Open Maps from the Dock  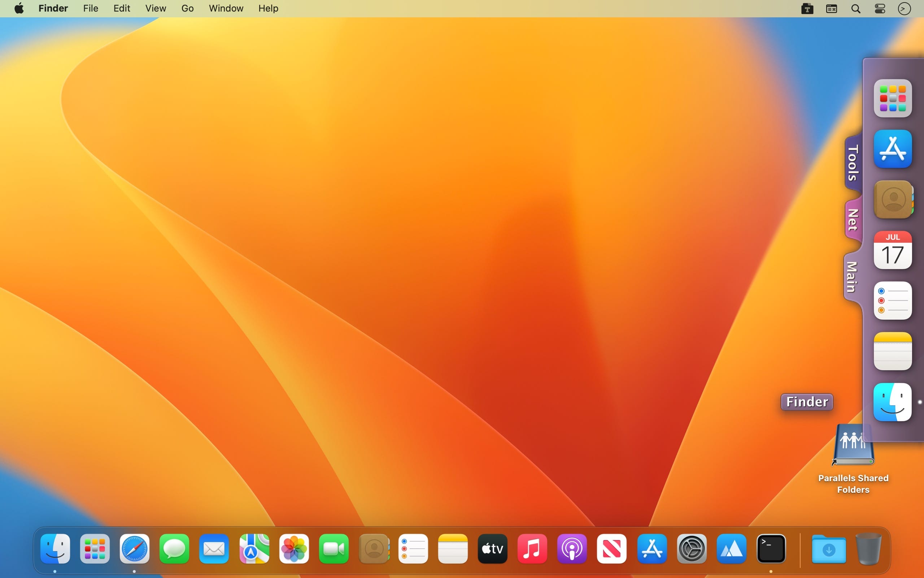coord(254,549)
